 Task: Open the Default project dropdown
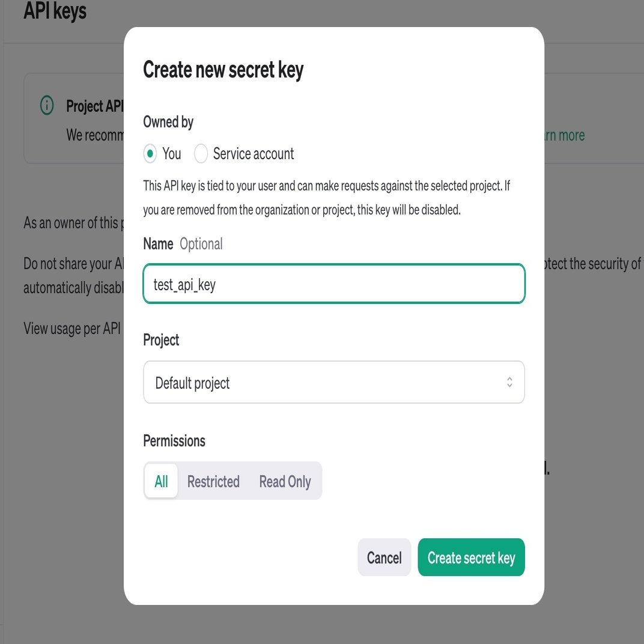(333, 382)
